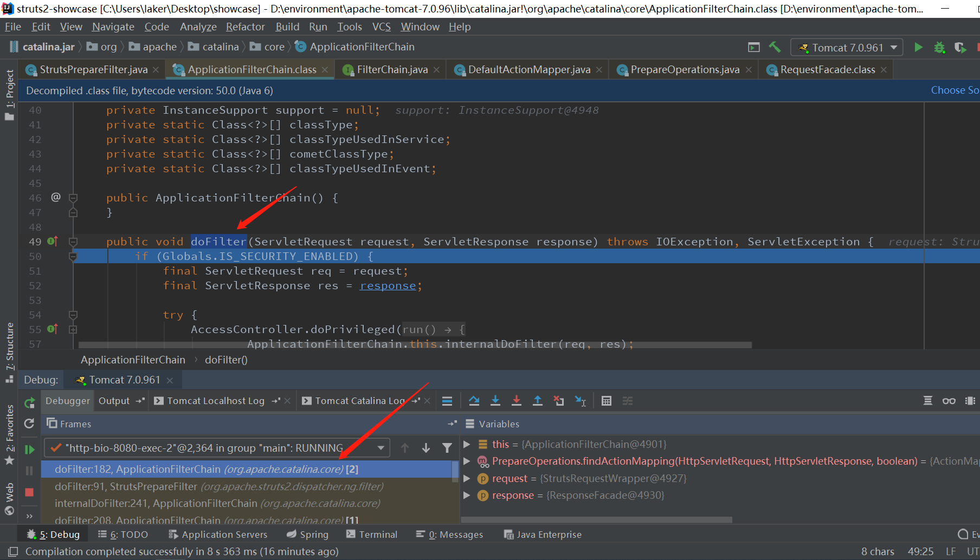This screenshot has height=560, width=980.
Task: Click the Step Over icon
Action: coord(474,401)
